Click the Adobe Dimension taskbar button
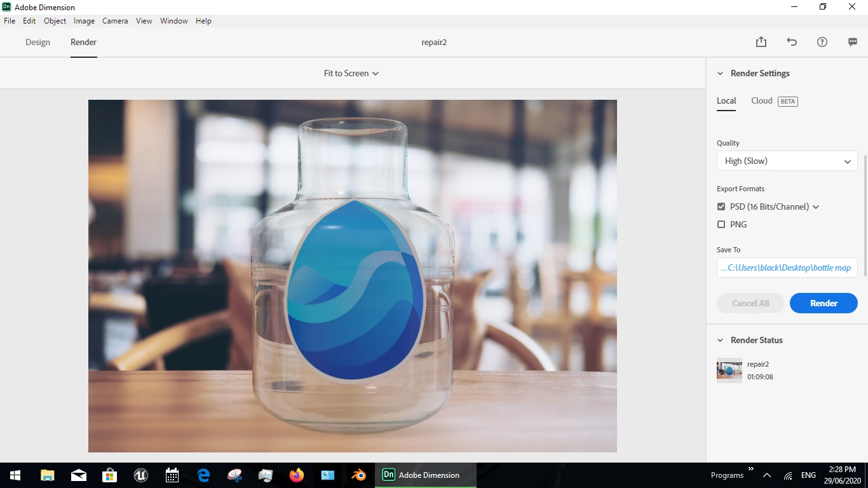Screen dimensions: 868x488 point(425,475)
